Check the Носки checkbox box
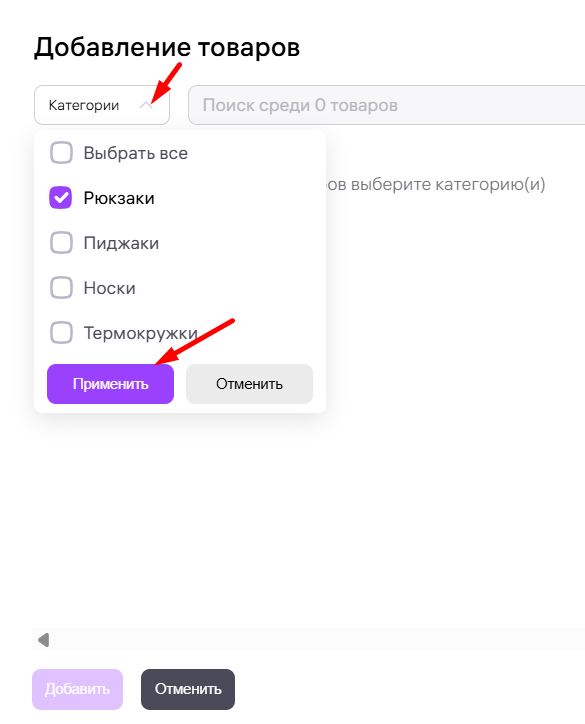Image resolution: width=585 pixels, height=724 pixels. pos(61,288)
